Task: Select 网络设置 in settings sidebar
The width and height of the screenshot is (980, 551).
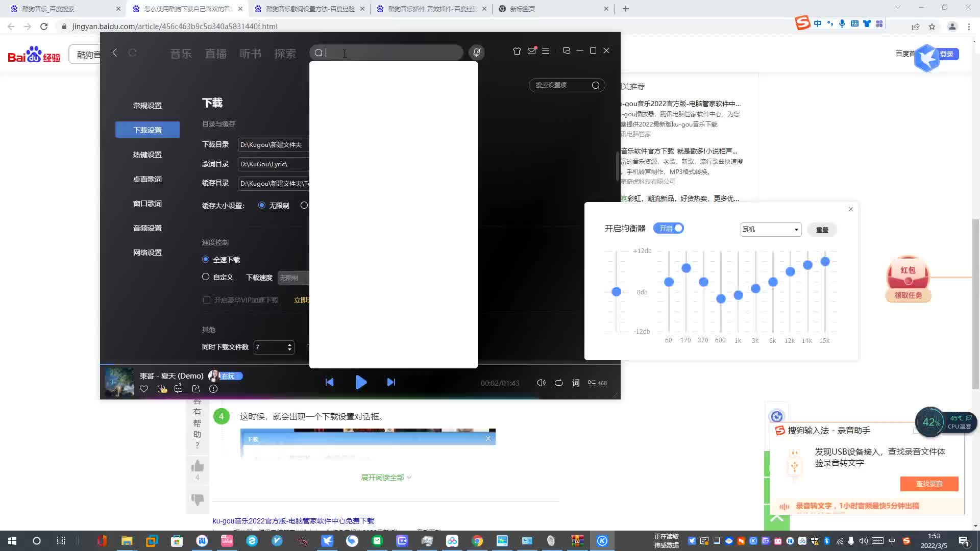Action: click(148, 253)
